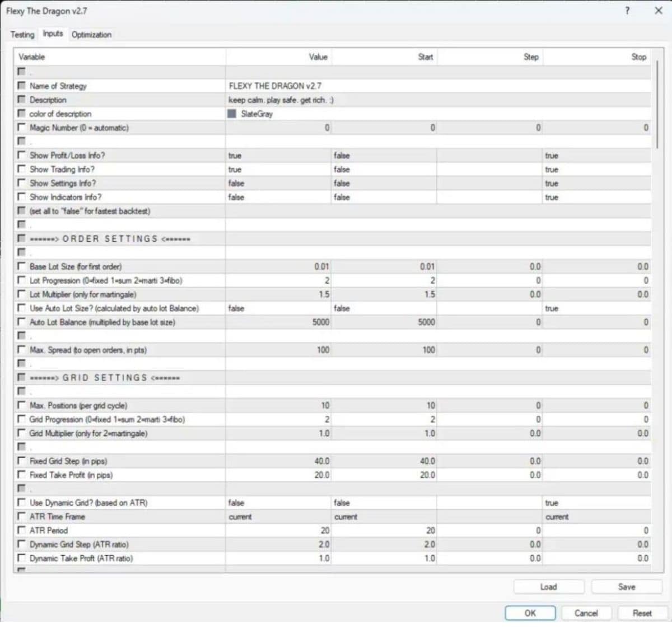Check the ATR Period checkbox
This screenshot has width=672, height=628.
click(x=22, y=530)
